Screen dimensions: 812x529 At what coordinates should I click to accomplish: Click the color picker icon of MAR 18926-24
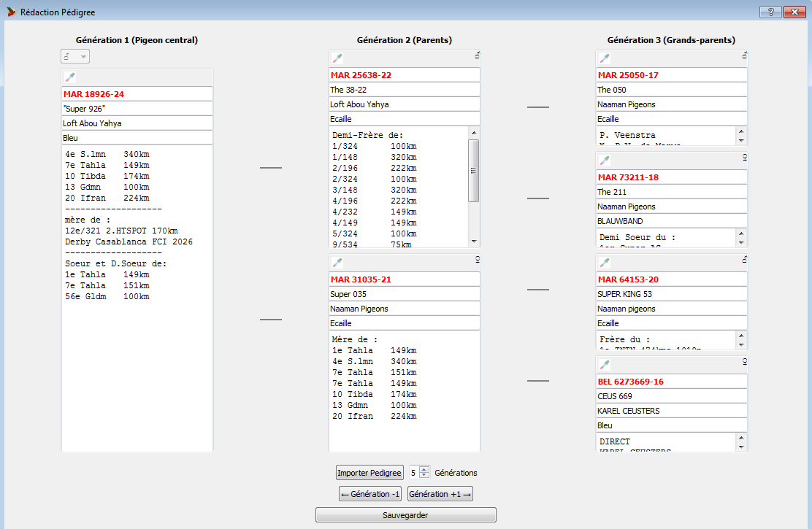click(70, 77)
